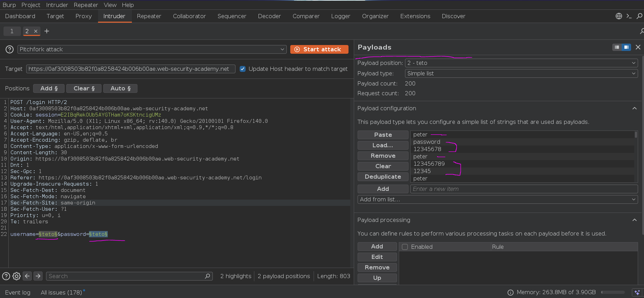
Task: Open the Burp AI sparkle icon
Action: pyautogui.click(x=637, y=292)
